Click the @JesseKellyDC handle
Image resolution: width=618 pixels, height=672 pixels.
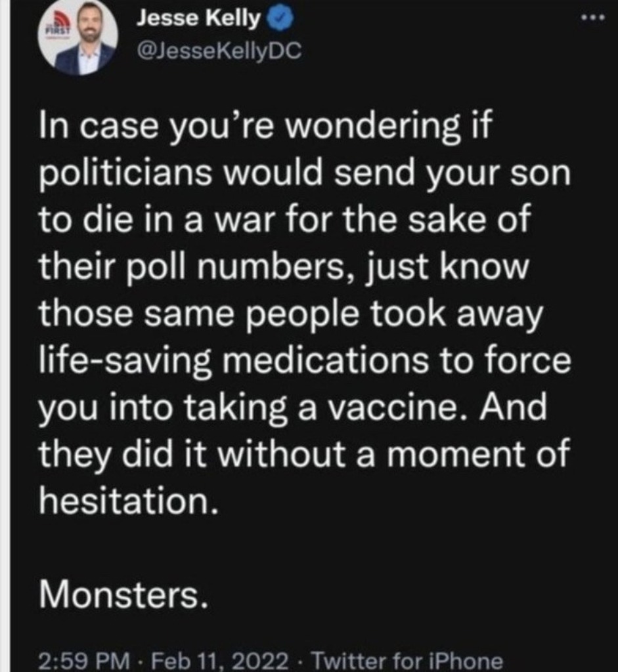pos(218,52)
